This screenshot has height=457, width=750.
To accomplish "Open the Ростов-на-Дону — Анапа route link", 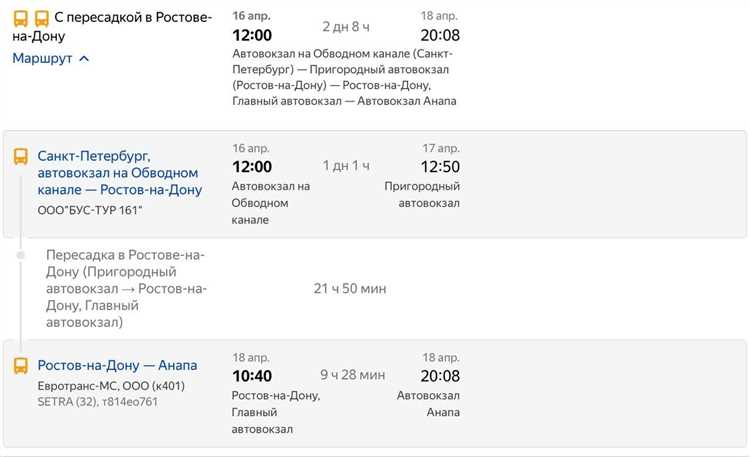I will click(117, 365).
